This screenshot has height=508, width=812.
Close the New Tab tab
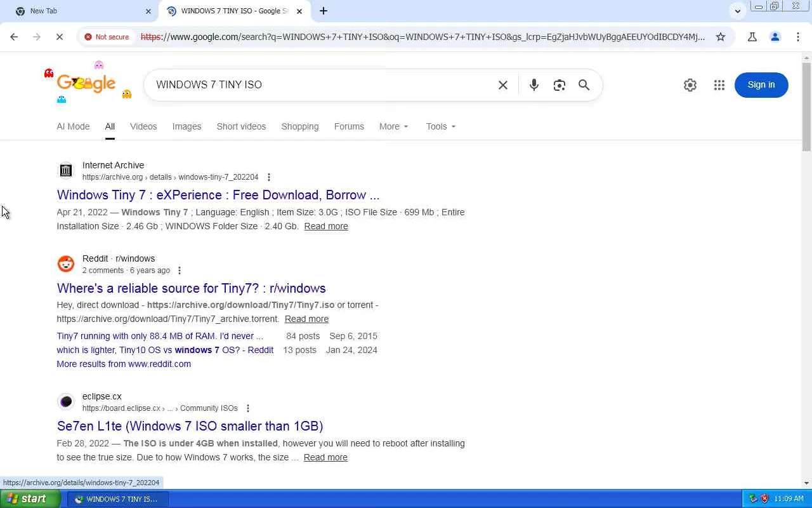148,11
